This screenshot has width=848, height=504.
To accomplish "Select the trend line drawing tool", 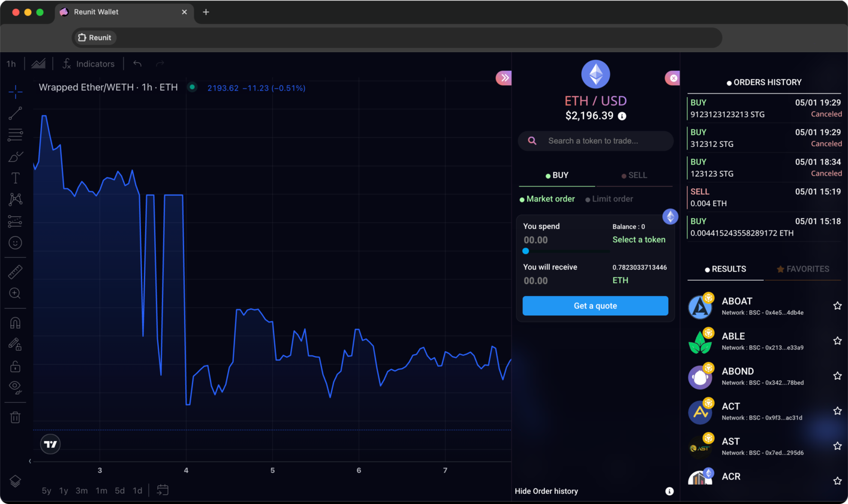I will click(15, 113).
